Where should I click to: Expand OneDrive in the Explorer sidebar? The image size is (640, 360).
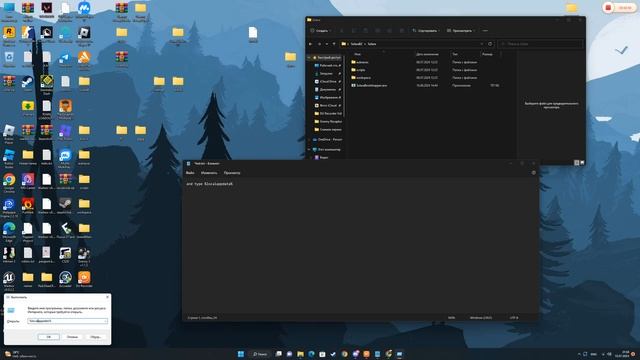309,140
